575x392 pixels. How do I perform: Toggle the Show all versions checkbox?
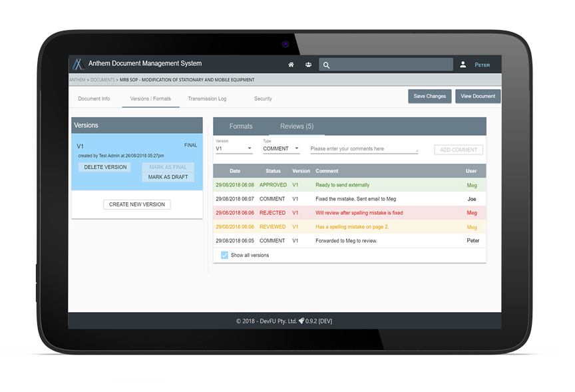coord(224,256)
